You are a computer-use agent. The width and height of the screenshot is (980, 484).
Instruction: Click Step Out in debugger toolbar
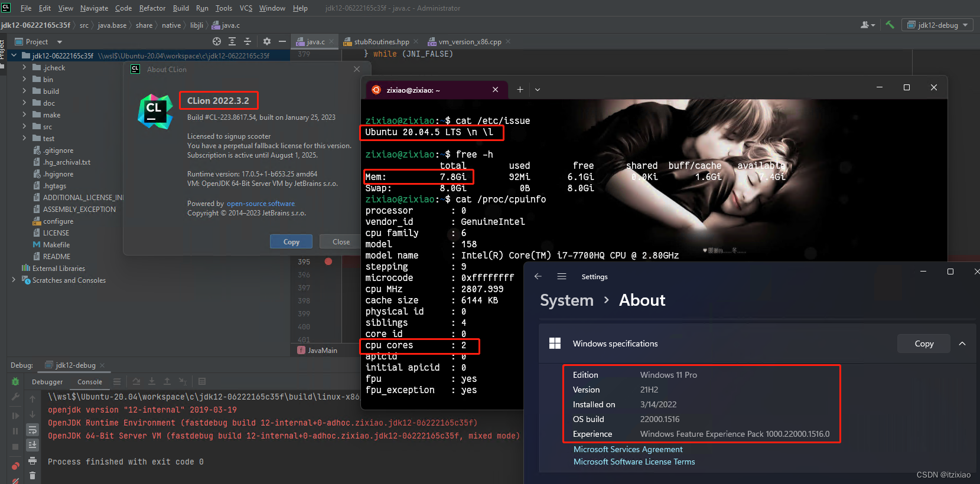tap(167, 381)
